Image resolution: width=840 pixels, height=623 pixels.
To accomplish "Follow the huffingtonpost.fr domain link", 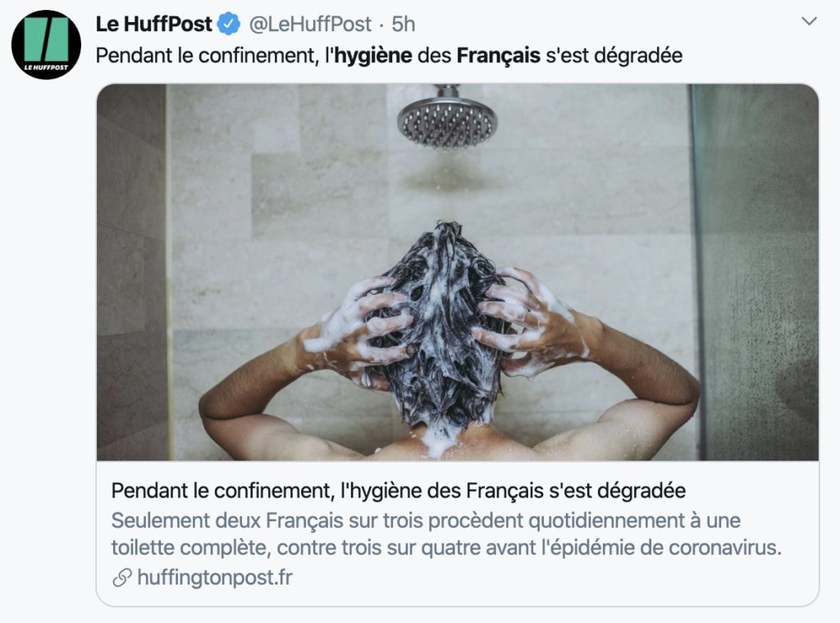I will point(215,578).
